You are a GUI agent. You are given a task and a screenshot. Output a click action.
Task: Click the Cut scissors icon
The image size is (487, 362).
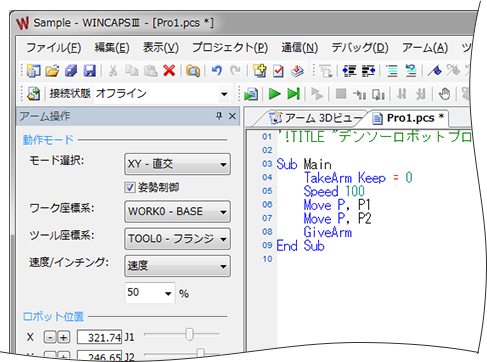[113, 71]
